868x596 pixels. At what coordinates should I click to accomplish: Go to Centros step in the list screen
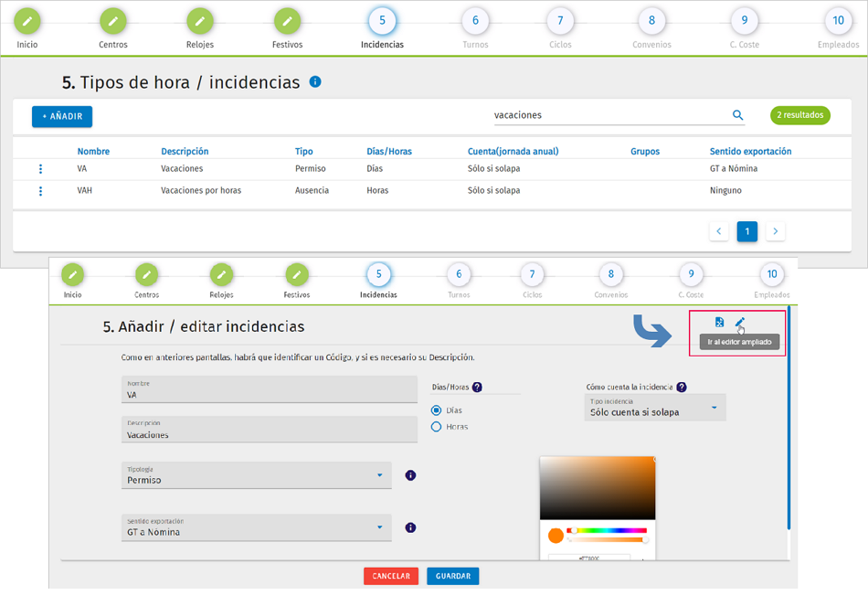click(x=113, y=22)
